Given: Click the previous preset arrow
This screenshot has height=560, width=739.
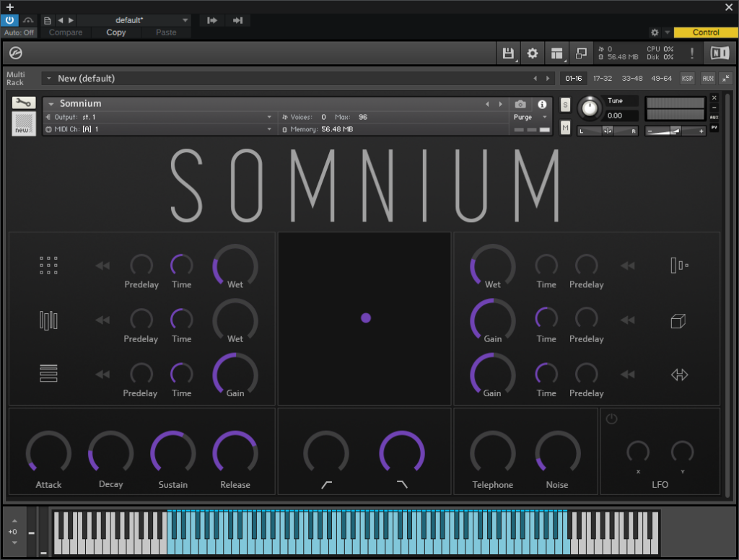Looking at the screenshot, I should (x=61, y=20).
